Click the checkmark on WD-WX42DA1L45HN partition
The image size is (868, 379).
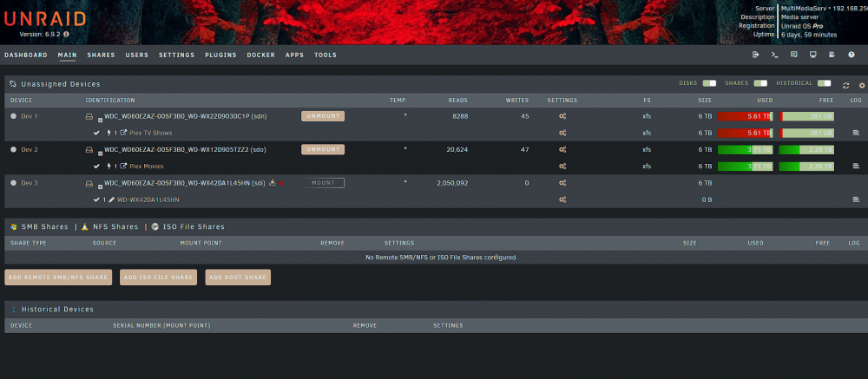(x=97, y=199)
